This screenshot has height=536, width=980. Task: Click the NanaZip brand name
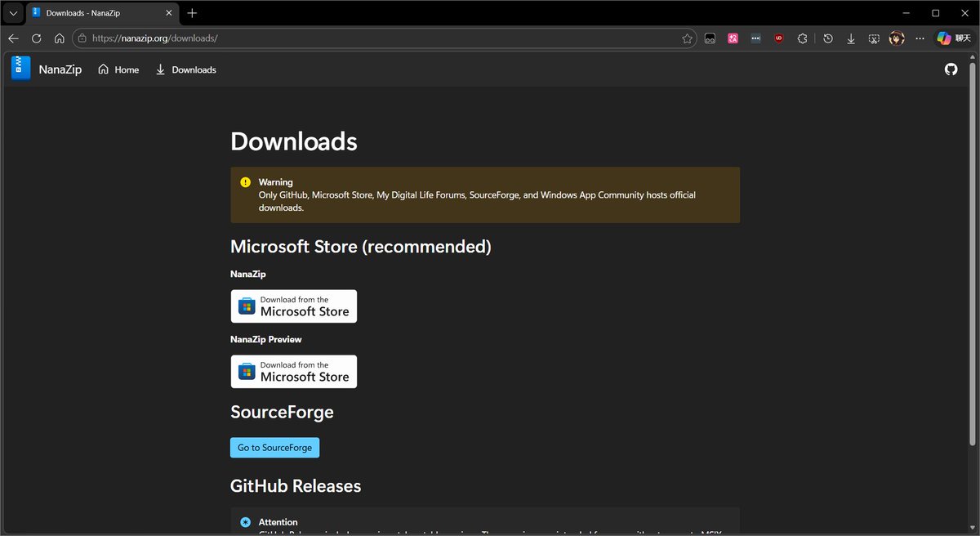(x=60, y=69)
